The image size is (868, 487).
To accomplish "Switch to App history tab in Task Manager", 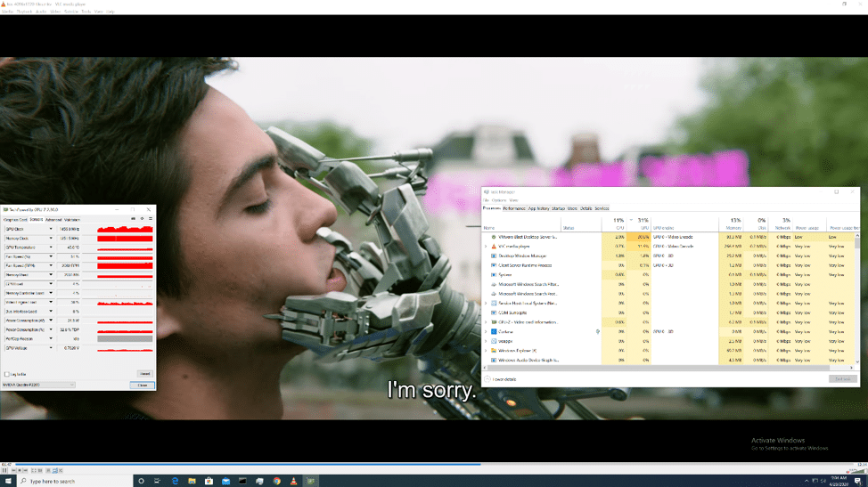I will (x=538, y=208).
